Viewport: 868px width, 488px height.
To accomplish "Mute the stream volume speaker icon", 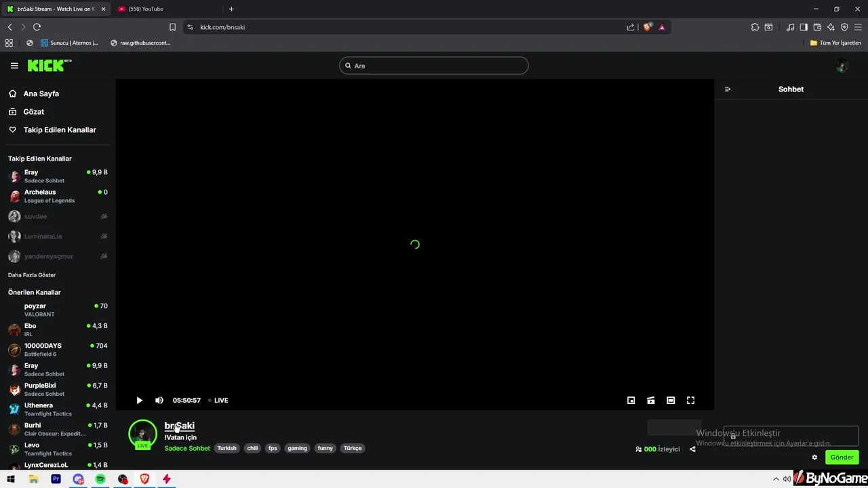I will pos(159,401).
